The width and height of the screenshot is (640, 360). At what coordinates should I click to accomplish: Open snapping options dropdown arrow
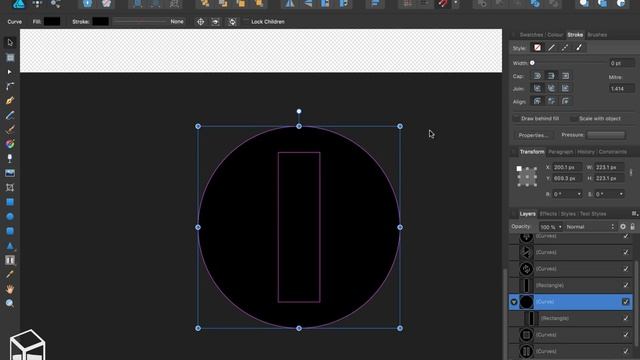coord(456,4)
